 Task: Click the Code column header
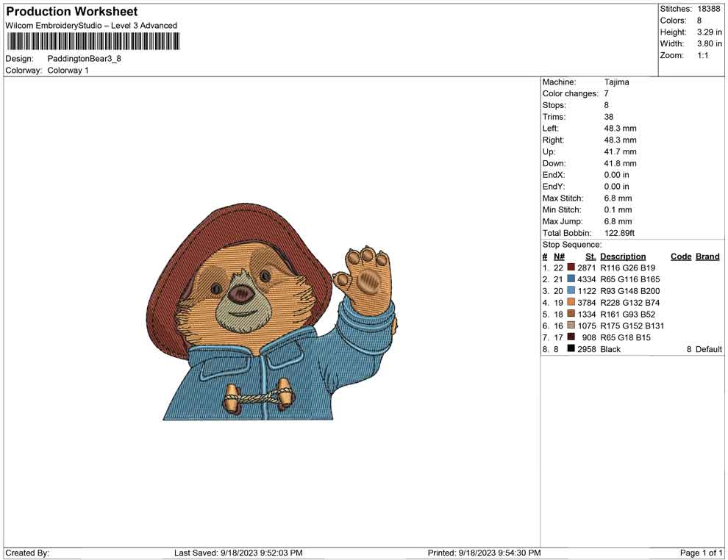coord(681,256)
